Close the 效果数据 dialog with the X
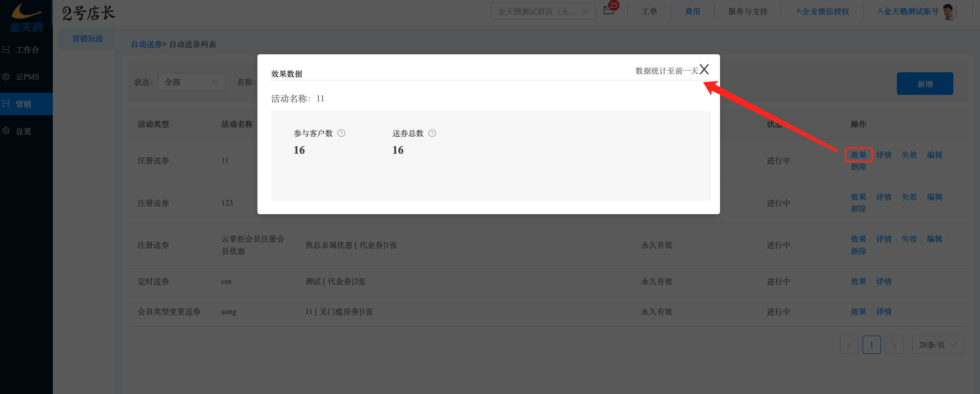The image size is (980, 394). point(704,69)
